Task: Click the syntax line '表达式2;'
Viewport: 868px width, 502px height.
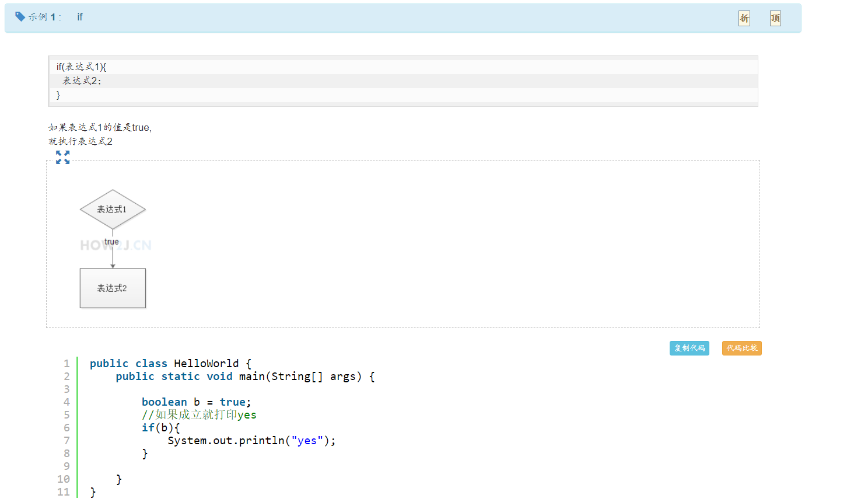Action: pyautogui.click(x=82, y=81)
